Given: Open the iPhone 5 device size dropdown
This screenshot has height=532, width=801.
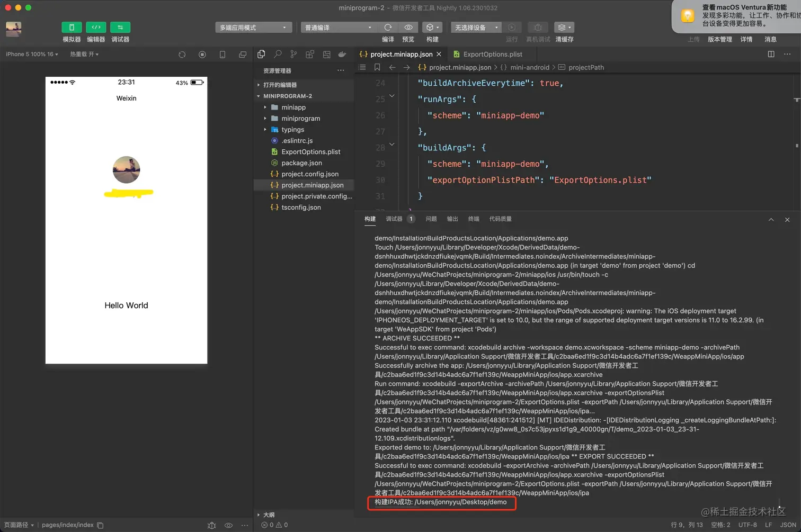Looking at the screenshot, I should 32,55.
